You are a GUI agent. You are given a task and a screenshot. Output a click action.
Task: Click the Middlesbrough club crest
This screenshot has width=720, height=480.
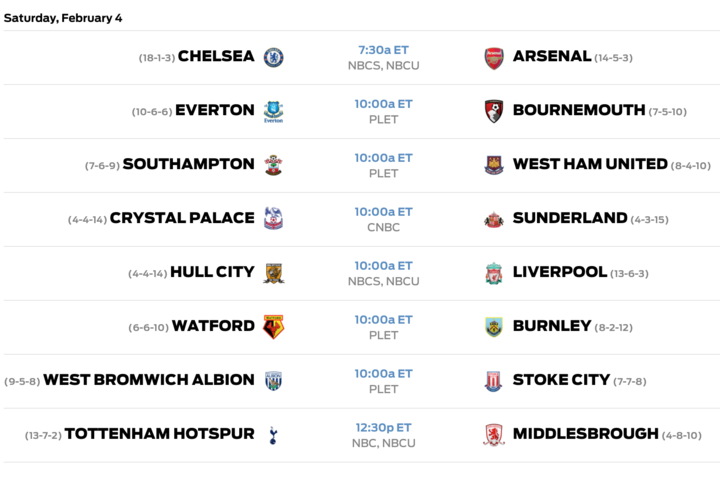click(494, 435)
